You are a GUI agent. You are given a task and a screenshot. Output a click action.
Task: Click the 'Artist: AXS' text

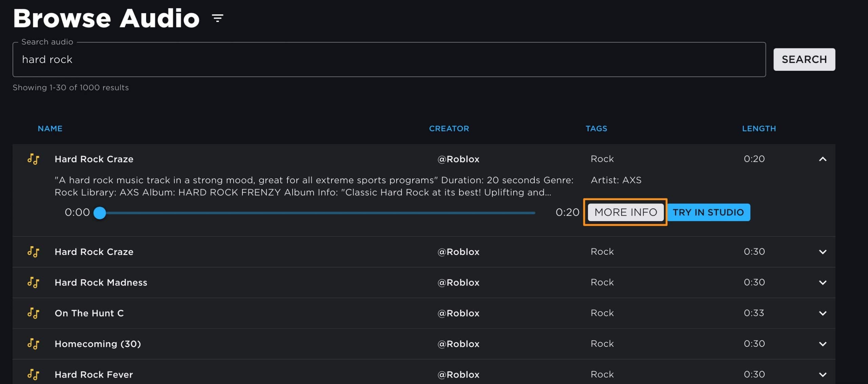616,180
